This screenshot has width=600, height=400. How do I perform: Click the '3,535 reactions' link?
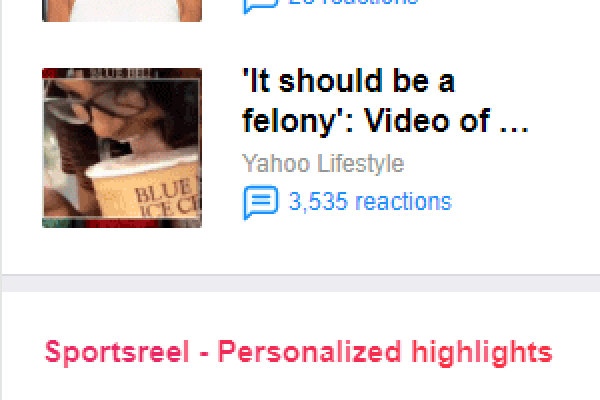(x=370, y=201)
